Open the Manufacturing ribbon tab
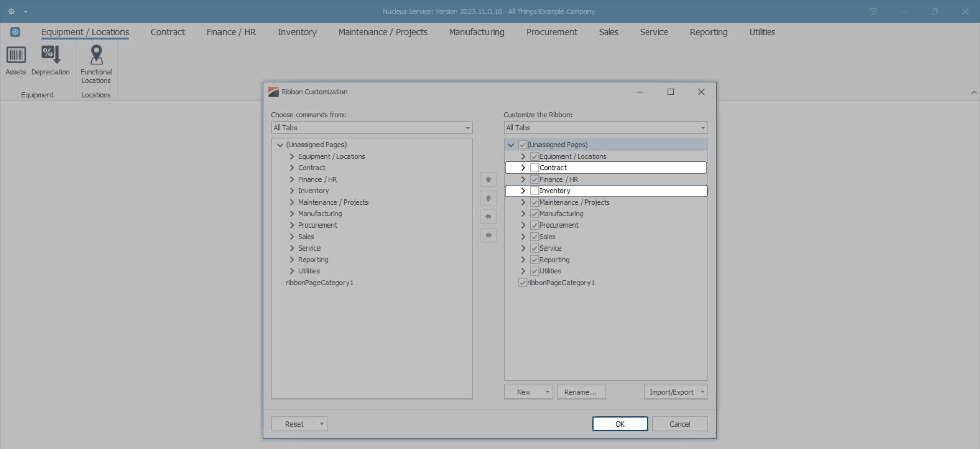Image resolution: width=980 pixels, height=449 pixels. point(477,32)
